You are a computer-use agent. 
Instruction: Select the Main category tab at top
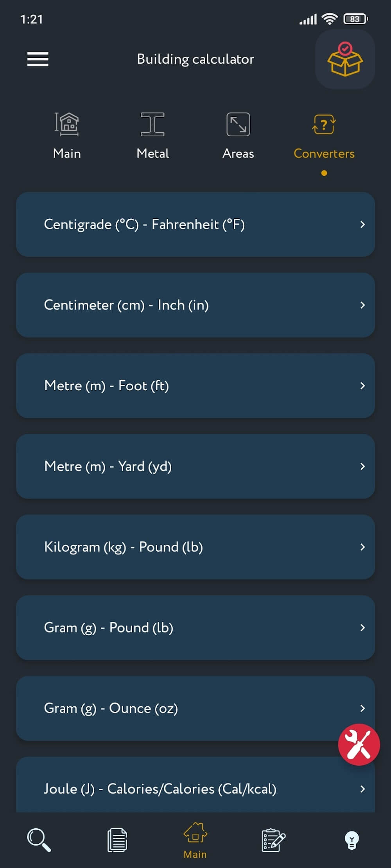point(67,135)
